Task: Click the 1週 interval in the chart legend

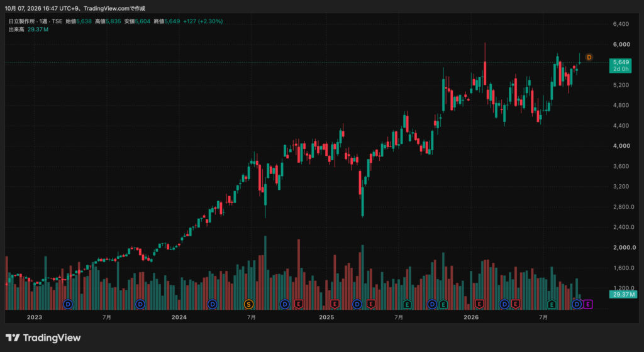Action: pos(43,21)
